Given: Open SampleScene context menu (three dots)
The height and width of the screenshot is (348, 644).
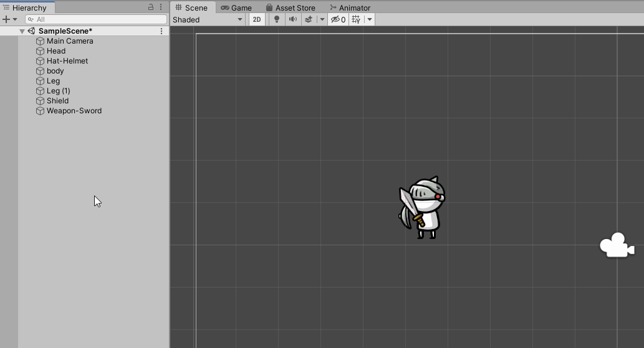Looking at the screenshot, I should [x=161, y=31].
